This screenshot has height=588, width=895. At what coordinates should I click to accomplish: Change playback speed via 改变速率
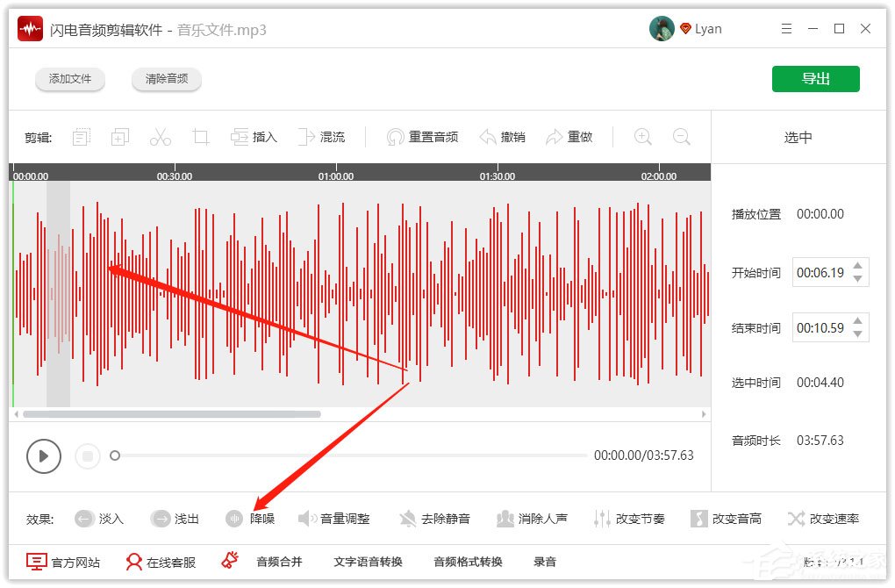click(x=823, y=518)
